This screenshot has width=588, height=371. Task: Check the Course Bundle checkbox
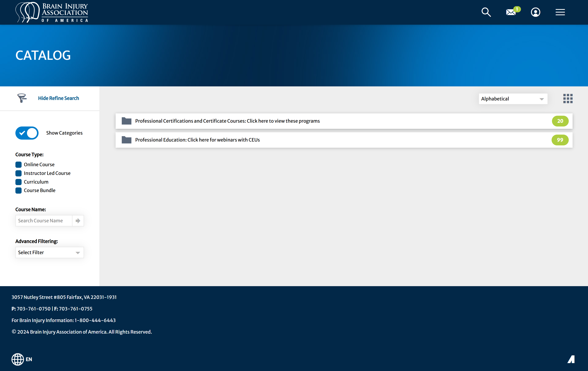[x=18, y=190]
